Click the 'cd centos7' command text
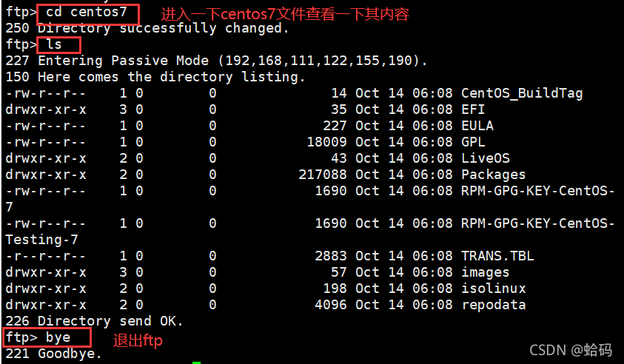 pos(87,12)
